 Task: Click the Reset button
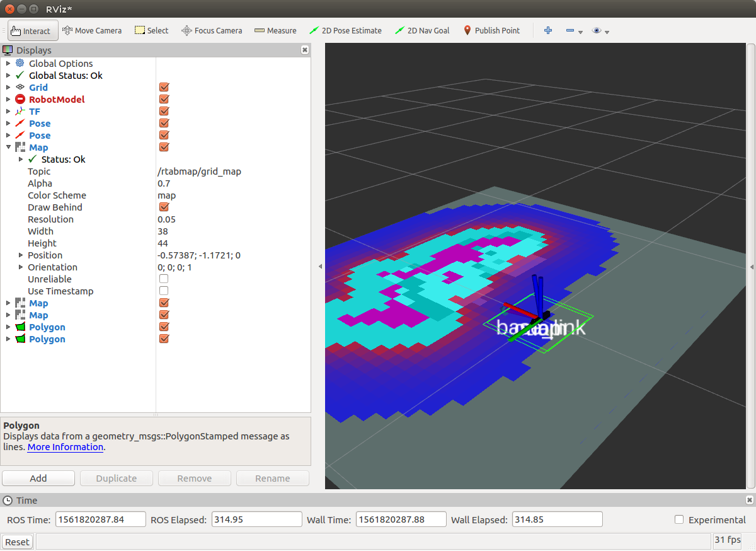(17, 542)
